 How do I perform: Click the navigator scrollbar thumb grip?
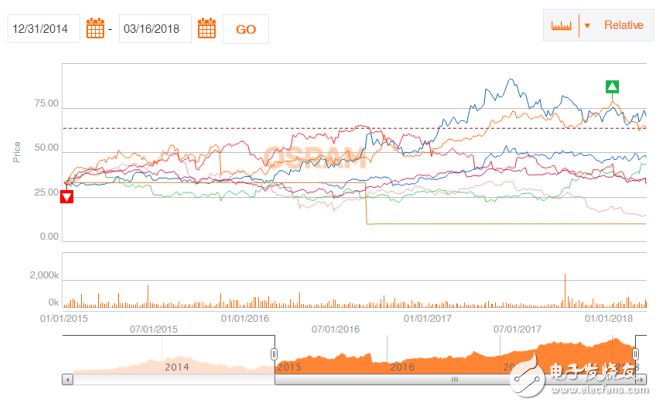coord(454,380)
